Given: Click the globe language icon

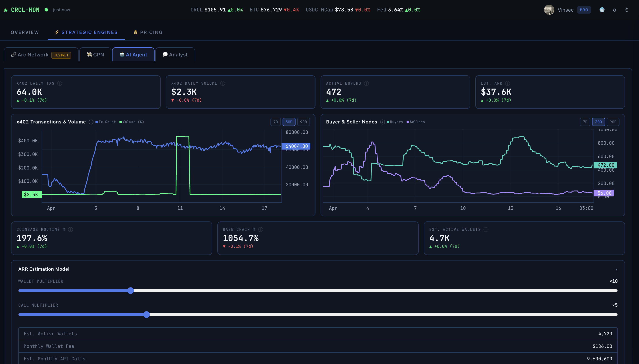Looking at the screenshot, I should click(602, 10).
